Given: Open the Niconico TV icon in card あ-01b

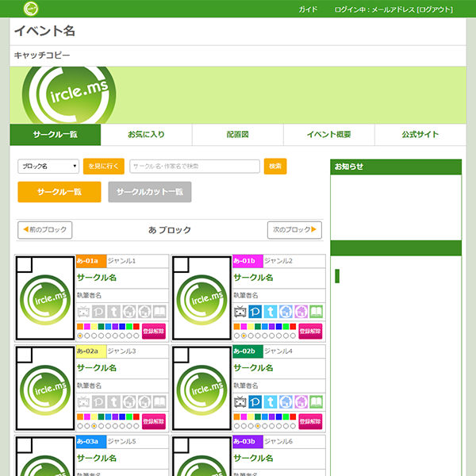Looking at the screenshot, I should click(240, 312).
